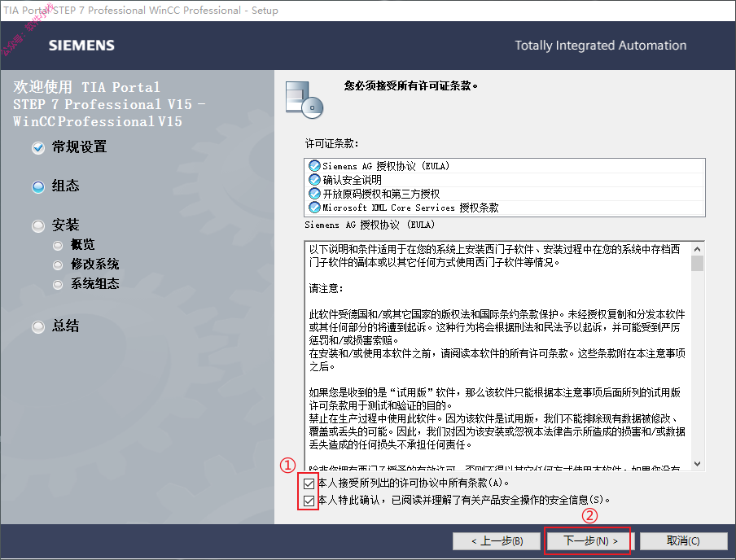Toggle the 本人接受所列出的许可协议中所有条款 checkbox
The width and height of the screenshot is (736, 560).
coord(309,483)
